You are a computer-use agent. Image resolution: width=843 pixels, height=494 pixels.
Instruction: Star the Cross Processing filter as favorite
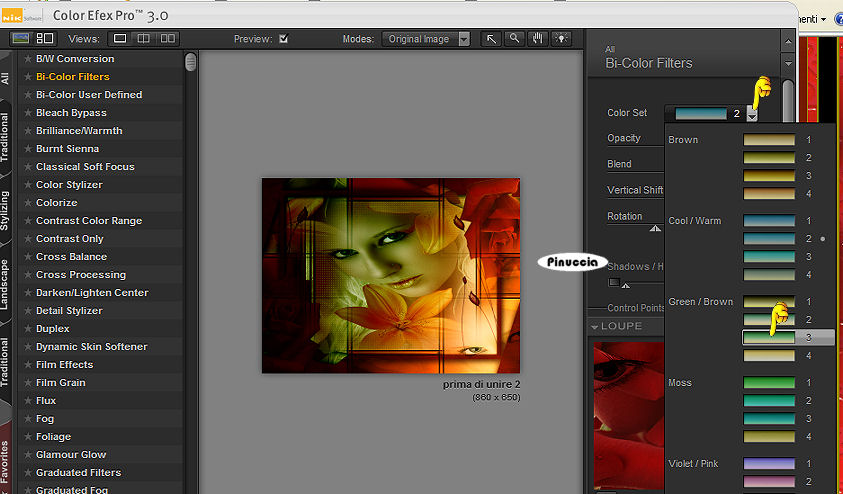27,275
